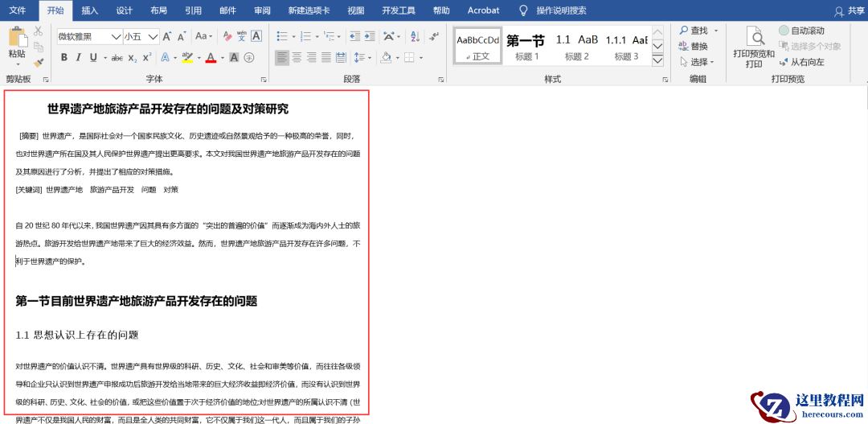Start a bulleted list

pyautogui.click(x=282, y=36)
